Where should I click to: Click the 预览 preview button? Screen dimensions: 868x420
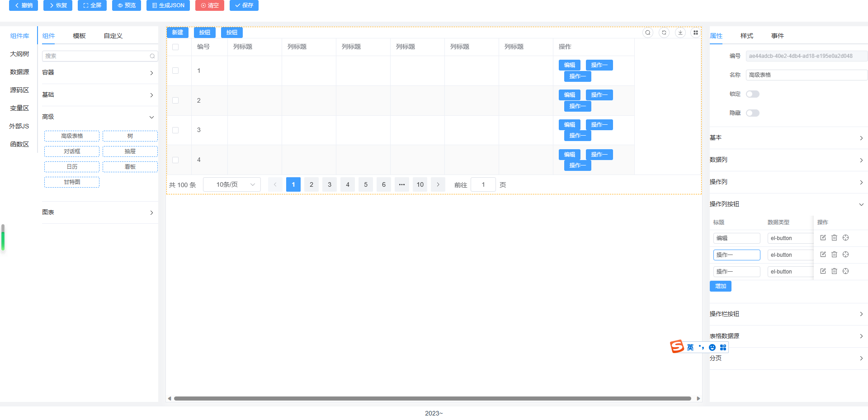tap(127, 5)
